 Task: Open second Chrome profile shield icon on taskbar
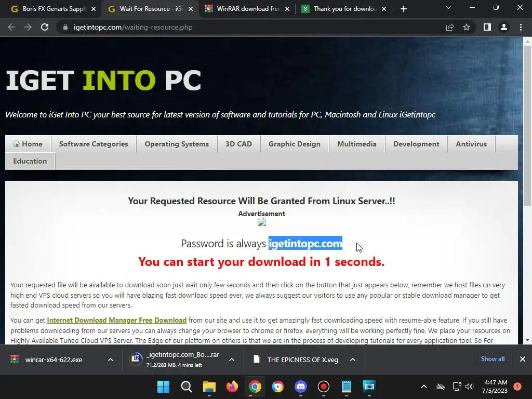[277, 387]
